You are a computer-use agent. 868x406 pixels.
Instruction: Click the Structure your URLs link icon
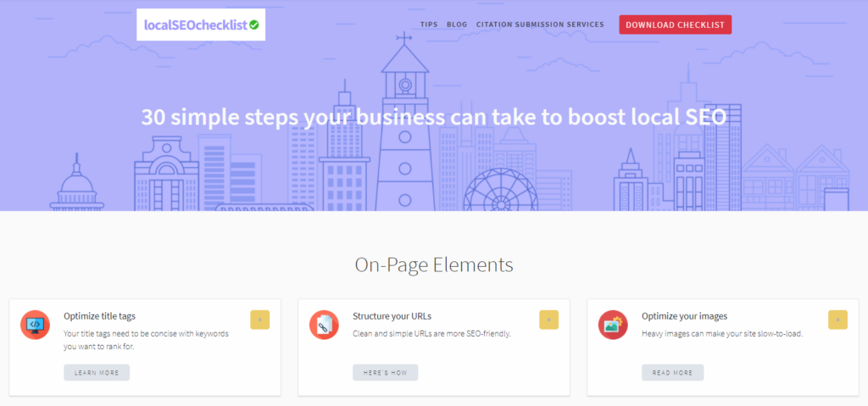(325, 325)
